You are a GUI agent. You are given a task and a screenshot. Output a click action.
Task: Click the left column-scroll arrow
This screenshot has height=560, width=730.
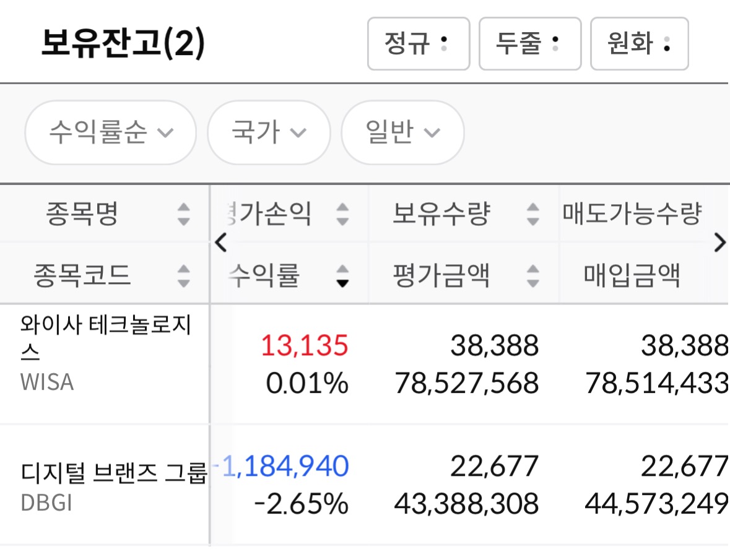tap(221, 243)
